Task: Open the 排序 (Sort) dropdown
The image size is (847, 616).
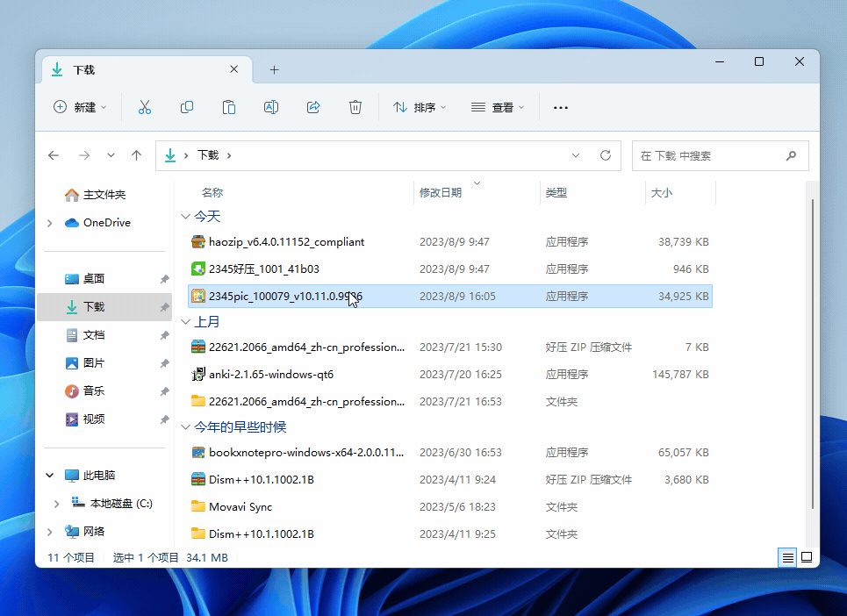Action: pyautogui.click(x=420, y=107)
